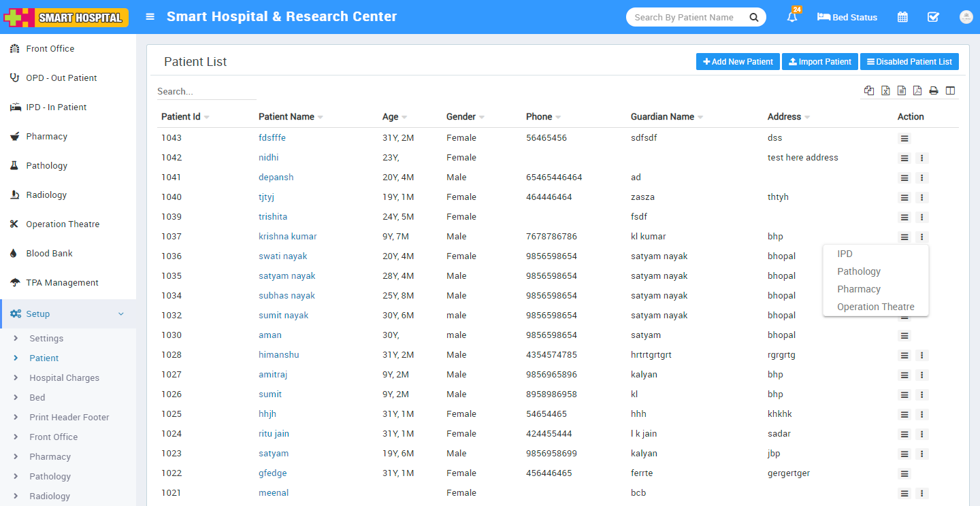The image size is (980, 506).
Task: Open the Disabled Patient List
Action: (909, 62)
